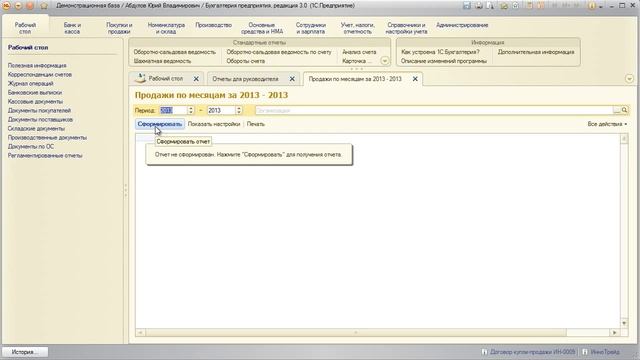This screenshot has height=360, width=640.
Task: Open Полезная информация in the sidebar
Action: click(x=37, y=65)
